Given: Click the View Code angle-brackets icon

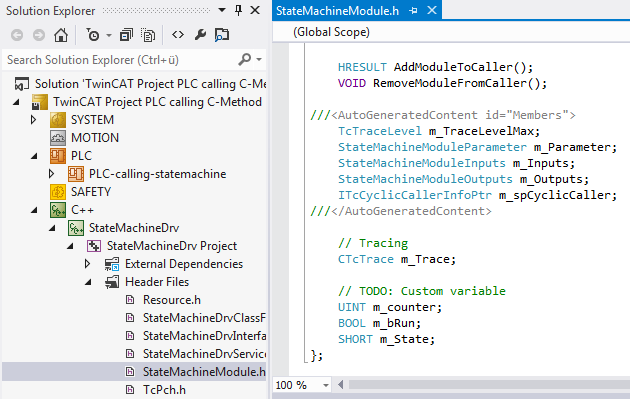Looking at the screenshot, I should tap(178, 35).
